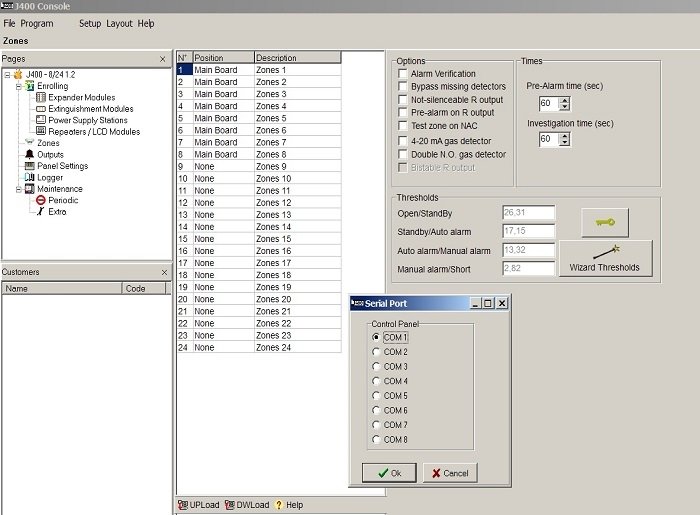Select Extinguishment Modules tree icon
Viewport: 700px width, 515px height.
[41, 109]
